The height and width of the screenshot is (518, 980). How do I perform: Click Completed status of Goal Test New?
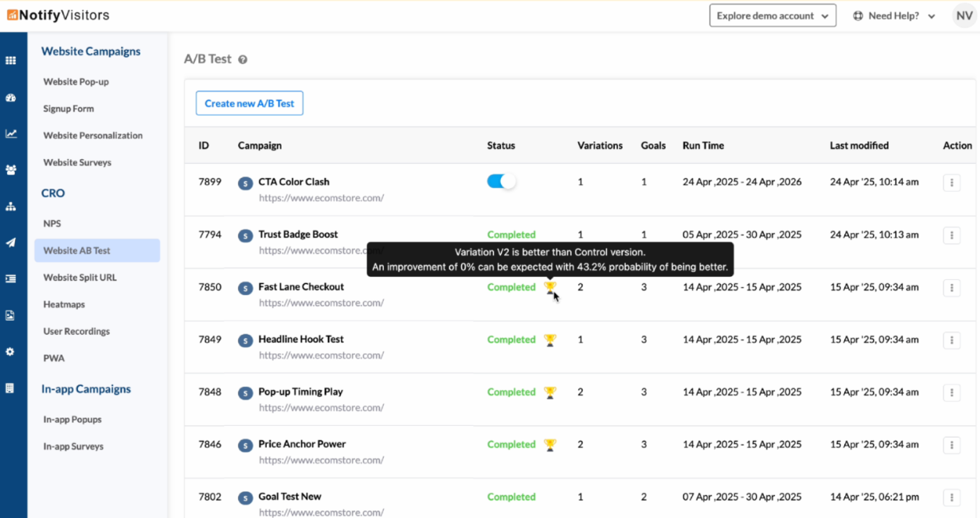[511, 497]
